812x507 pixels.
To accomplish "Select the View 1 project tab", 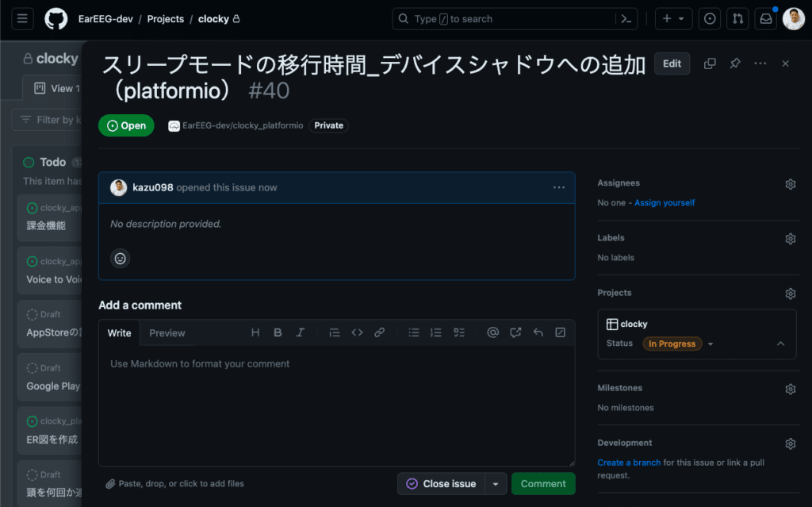I will [57, 89].
